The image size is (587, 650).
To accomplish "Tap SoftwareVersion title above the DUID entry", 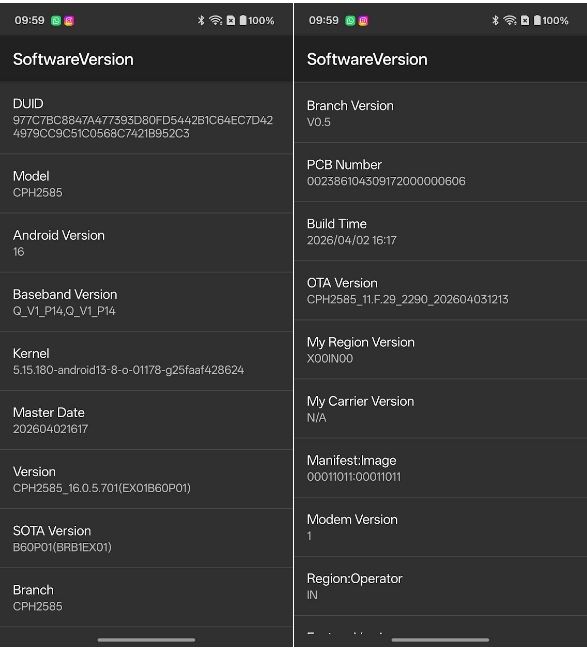I will point(73,59).
